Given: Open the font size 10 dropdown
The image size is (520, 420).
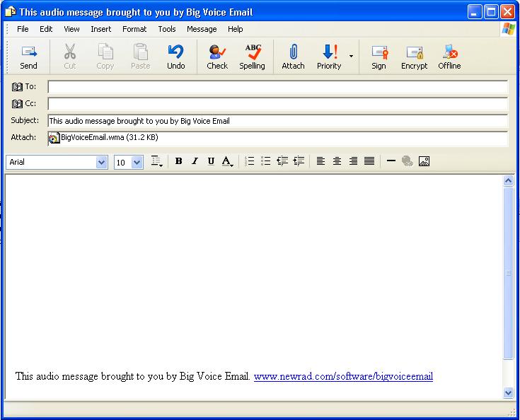Looking at the screenshot, I should point(137,163).
